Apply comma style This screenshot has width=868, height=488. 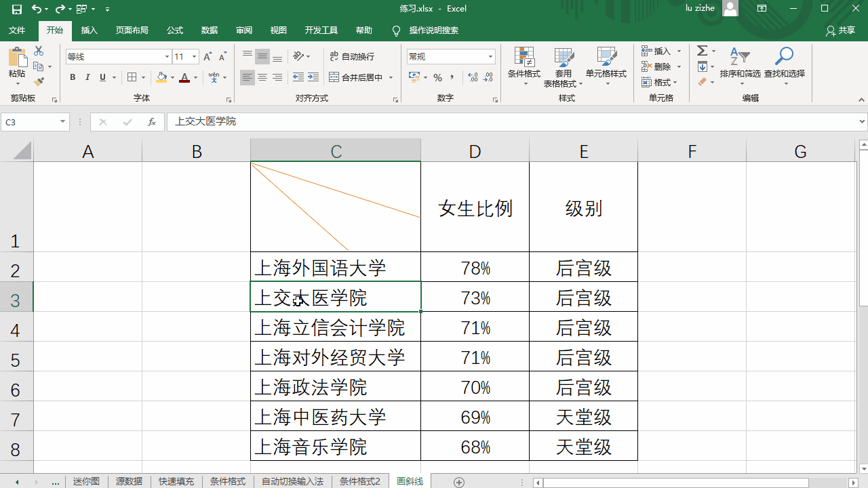[x=452, y=78]
